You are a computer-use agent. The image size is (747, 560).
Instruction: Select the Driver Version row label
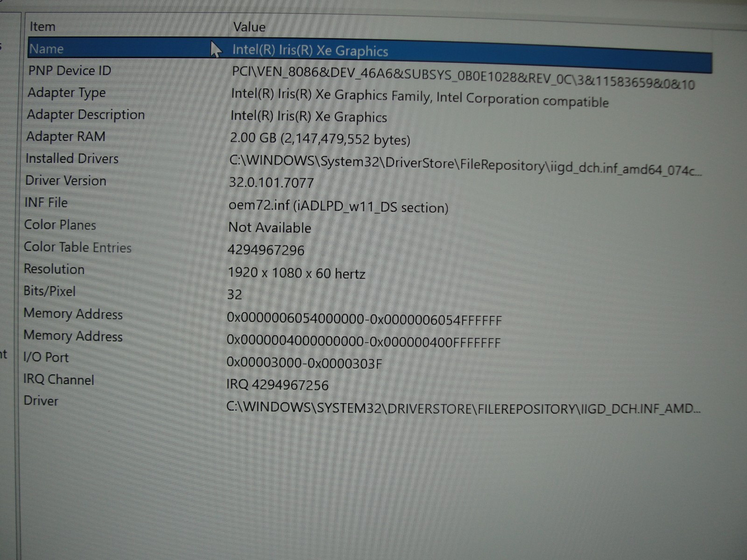click(x=65, y=181)
